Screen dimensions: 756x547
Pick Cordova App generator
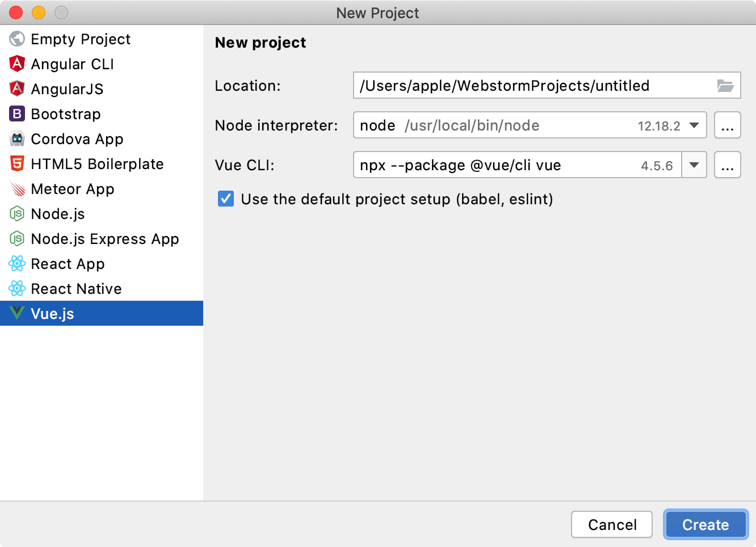click(102, 138)
